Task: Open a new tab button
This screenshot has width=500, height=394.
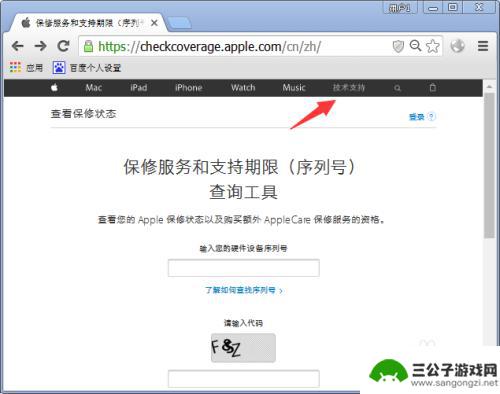Action: [179, 23]
